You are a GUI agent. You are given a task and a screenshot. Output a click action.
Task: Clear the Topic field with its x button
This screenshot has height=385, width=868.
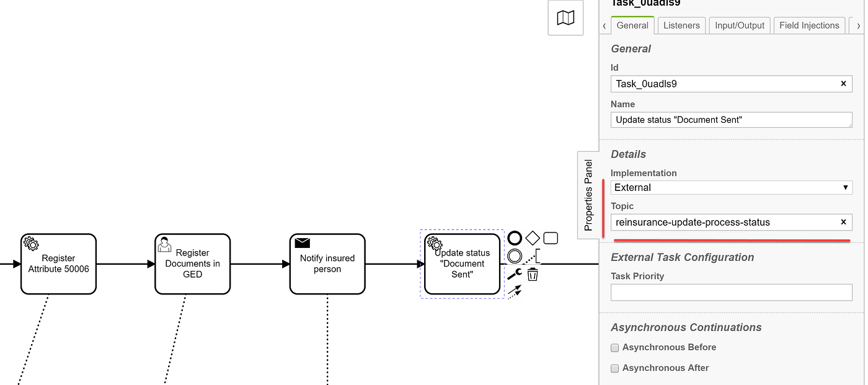pyautogui.click(x=843, y=222)
